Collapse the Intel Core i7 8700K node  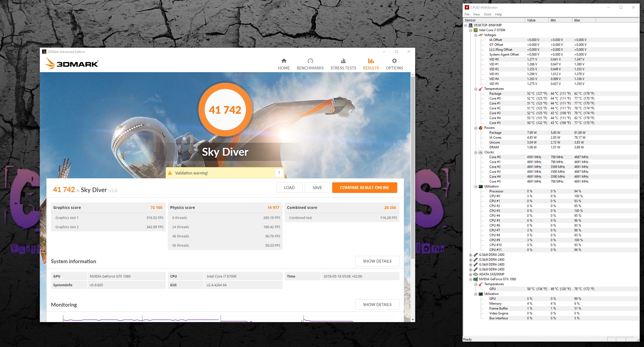471,30
